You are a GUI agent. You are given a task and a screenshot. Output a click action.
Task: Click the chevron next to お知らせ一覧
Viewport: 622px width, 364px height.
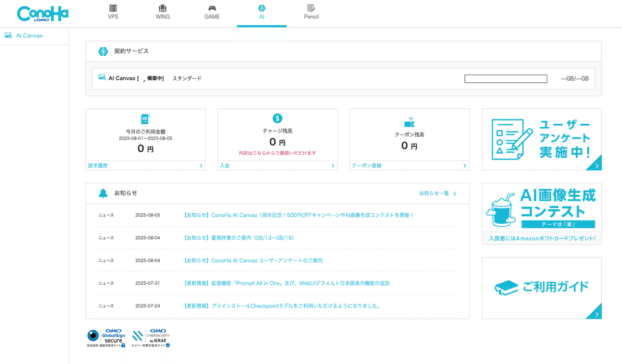coord(455,194)
